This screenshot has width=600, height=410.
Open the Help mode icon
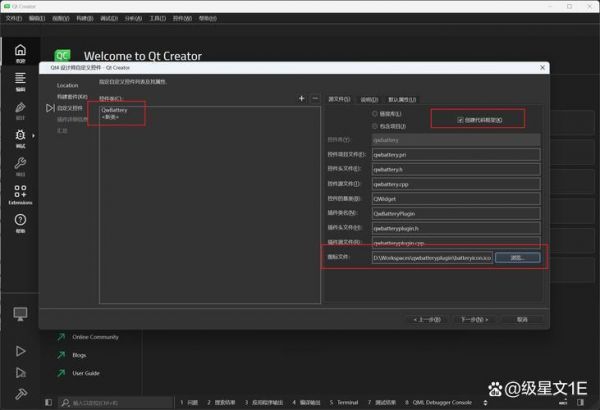[20, 223]
